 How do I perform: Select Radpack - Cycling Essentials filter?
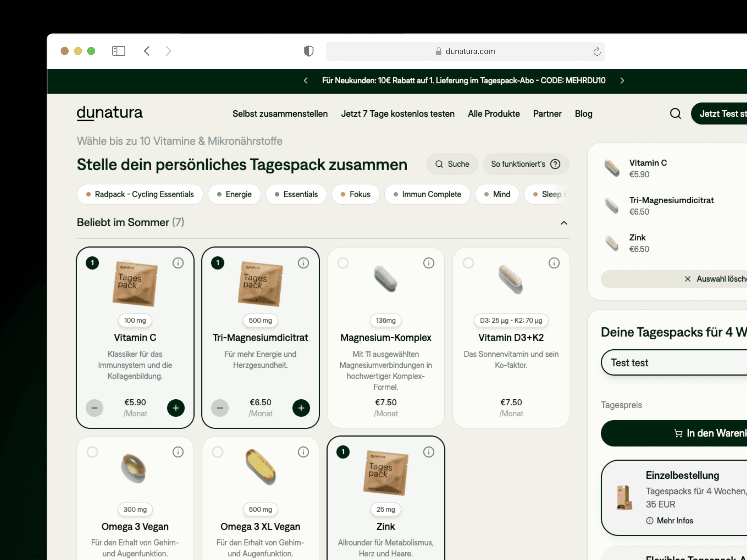[140, 194]
